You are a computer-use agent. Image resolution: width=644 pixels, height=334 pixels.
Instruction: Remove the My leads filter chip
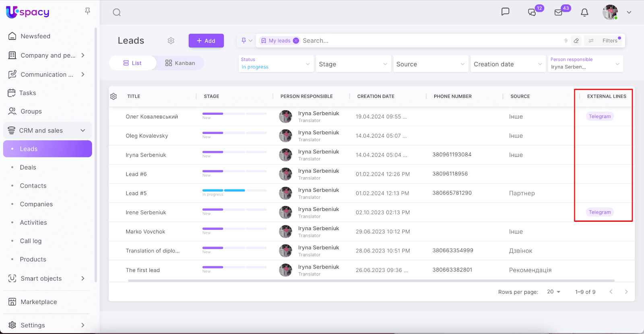click(296, 41)
